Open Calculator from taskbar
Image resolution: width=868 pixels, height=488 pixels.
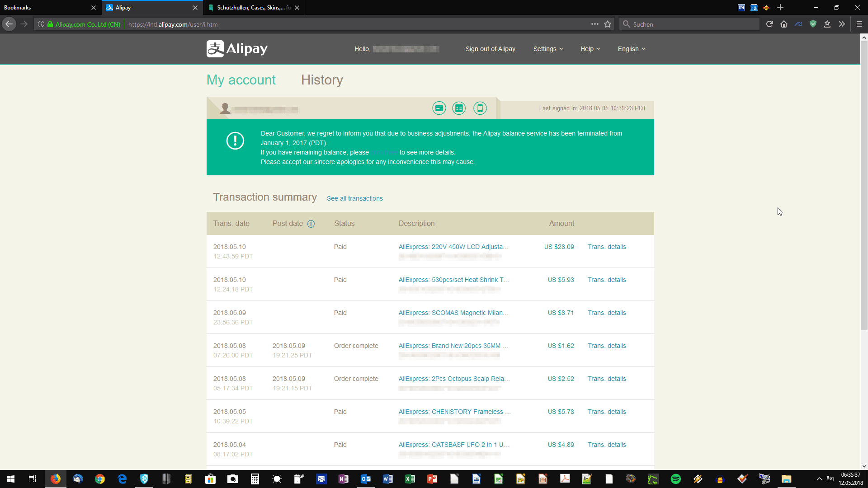255,479
